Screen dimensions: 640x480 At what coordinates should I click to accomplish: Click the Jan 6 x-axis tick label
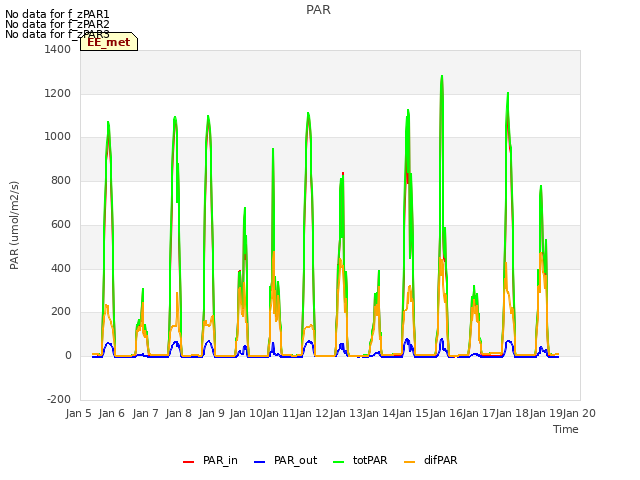111,413
